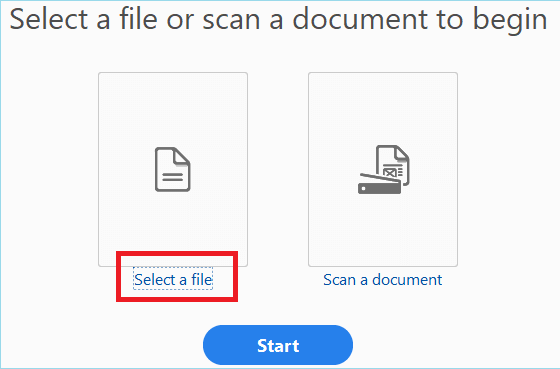This screenshot has width=560, height=369.
Task: Click the scanner with page icon
Action: click(x=384, y=169)
